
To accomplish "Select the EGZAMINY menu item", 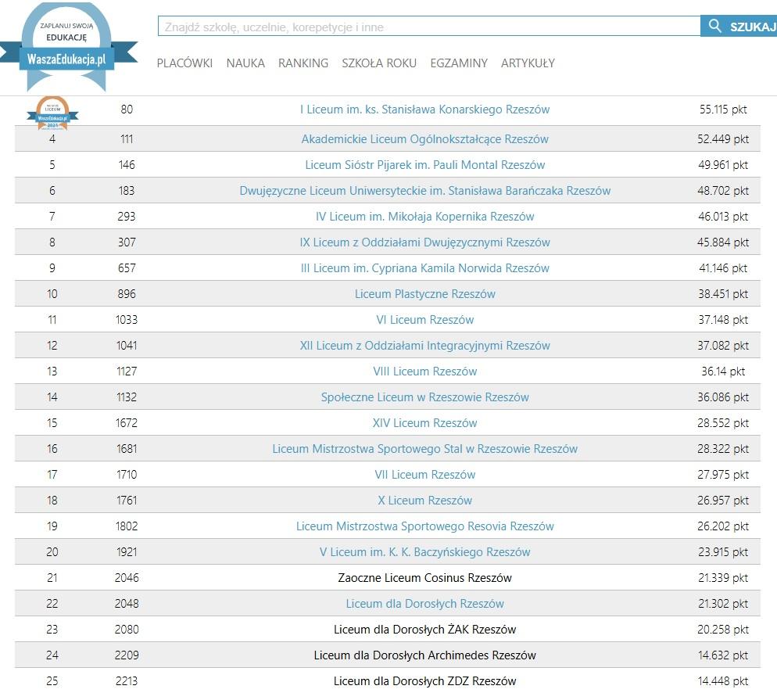I will coord(459,63).
